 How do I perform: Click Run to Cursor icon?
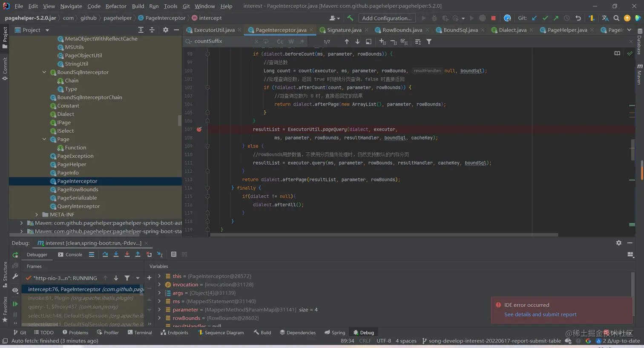click(160, 254)
